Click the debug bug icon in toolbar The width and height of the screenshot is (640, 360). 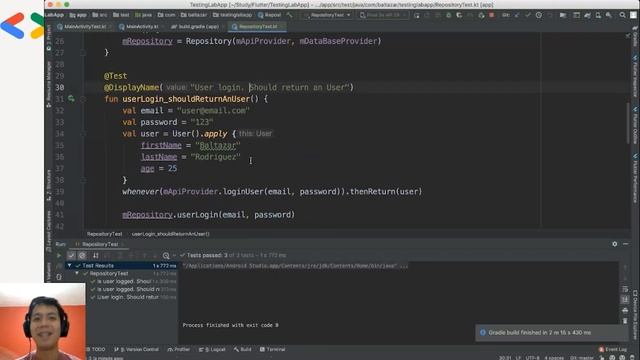pos(449,15)
